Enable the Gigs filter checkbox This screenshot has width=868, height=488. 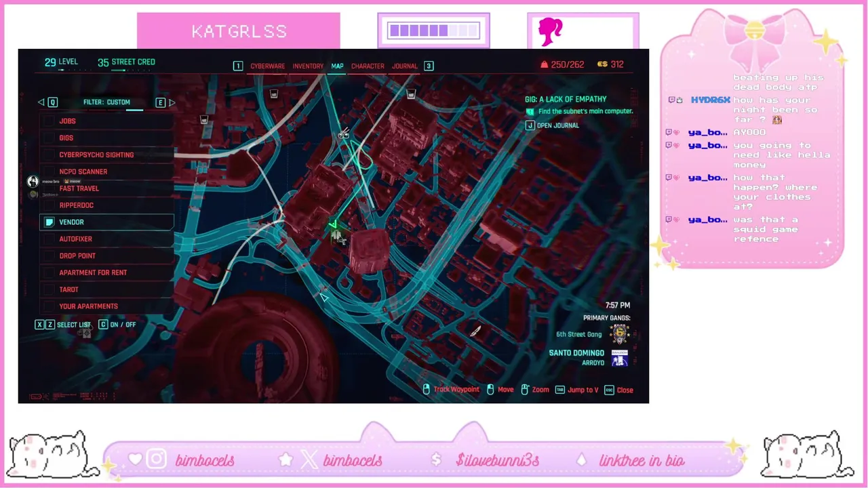[x=49, y=138]
